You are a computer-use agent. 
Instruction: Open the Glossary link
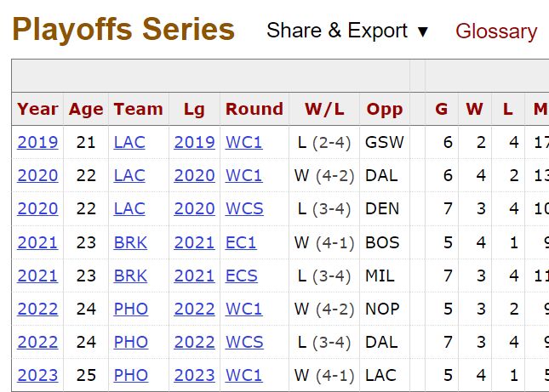(x=496, y=31)
